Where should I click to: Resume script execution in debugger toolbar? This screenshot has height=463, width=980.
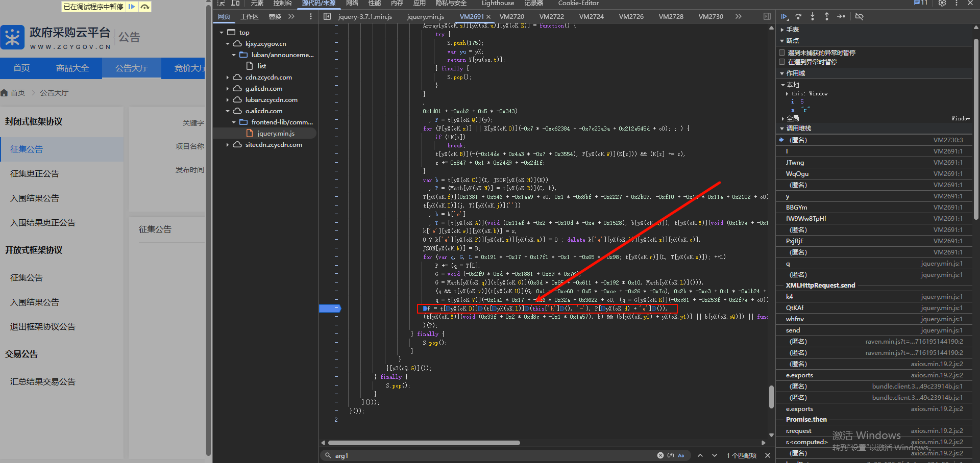(785, 16)
